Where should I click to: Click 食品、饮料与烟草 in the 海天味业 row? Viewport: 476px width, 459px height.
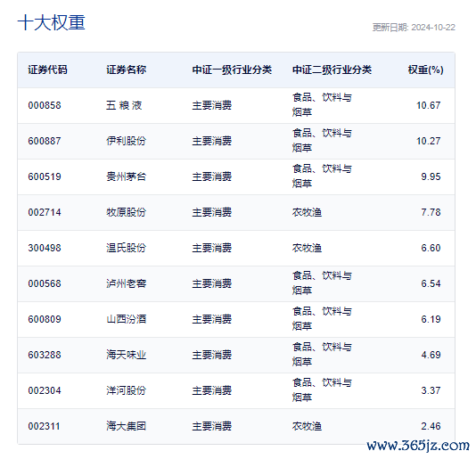[x=322, y=354]
